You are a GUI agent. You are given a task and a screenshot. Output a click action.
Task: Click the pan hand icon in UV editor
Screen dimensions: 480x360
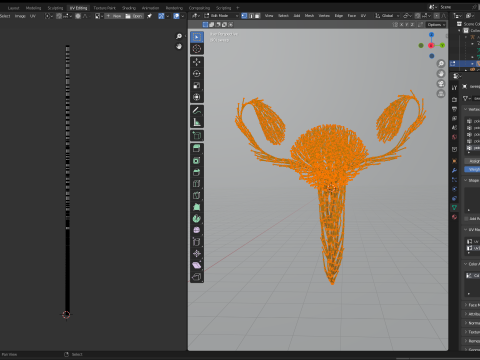tap(179, 47)
